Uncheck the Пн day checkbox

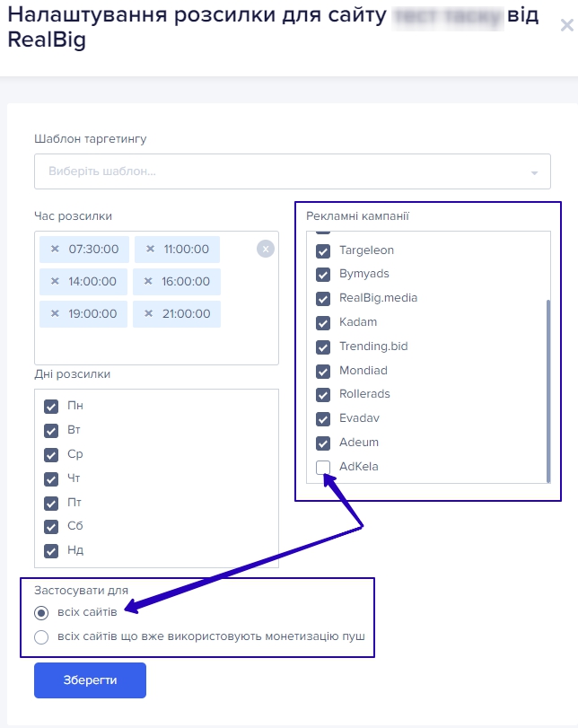[x=51, y=407]
